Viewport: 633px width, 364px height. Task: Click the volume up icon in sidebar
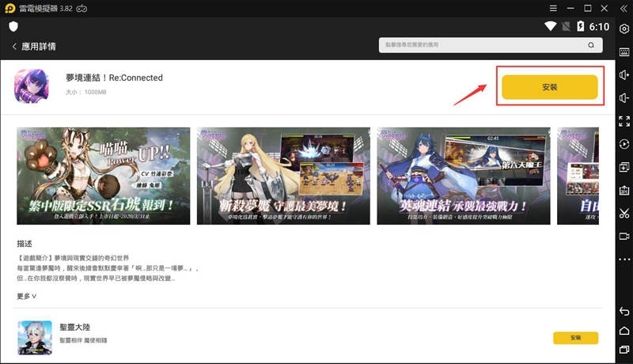pyautogui.click(x=624, y=74)
